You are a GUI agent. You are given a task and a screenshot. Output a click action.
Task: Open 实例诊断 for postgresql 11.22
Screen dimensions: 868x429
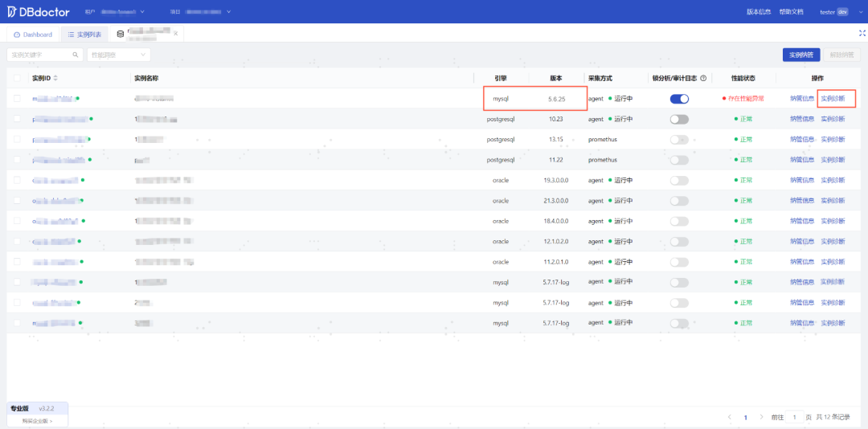833,159
